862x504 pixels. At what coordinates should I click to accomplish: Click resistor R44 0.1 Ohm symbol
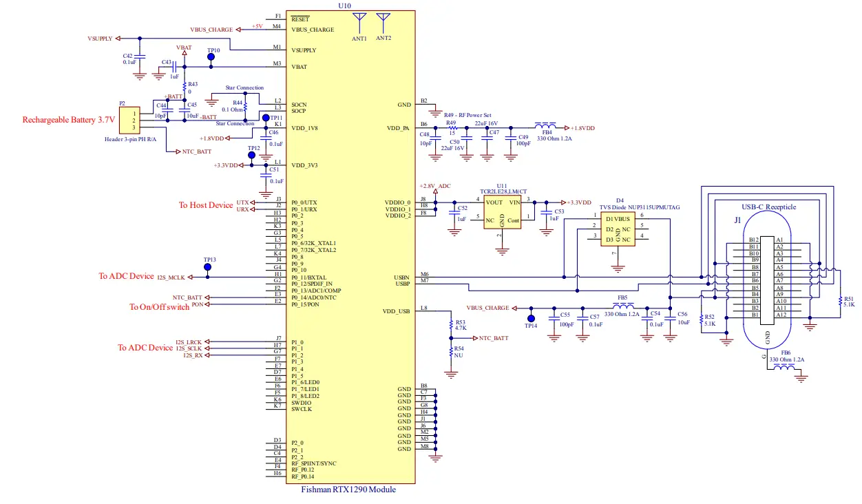click(246, 106)
